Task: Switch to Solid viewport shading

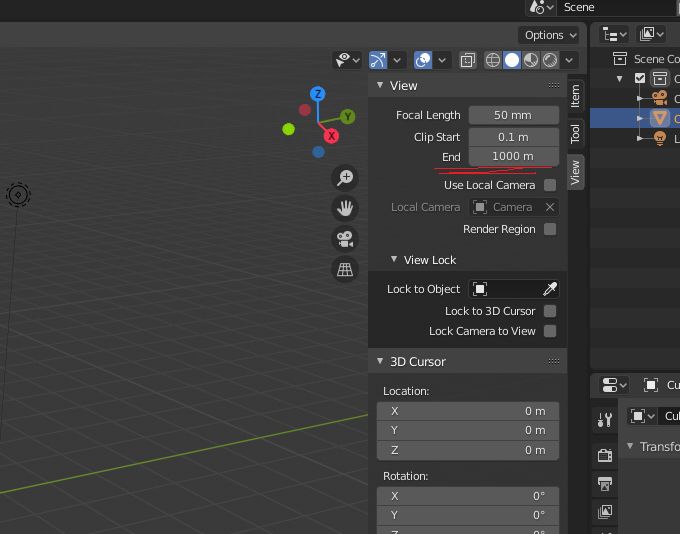Action: coord(512,60)
